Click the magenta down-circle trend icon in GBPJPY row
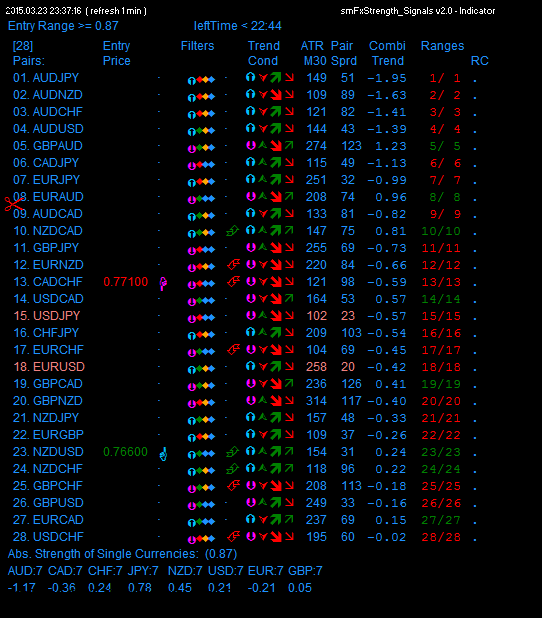Screen dimensions: 542x618 [x=251, y=248]
